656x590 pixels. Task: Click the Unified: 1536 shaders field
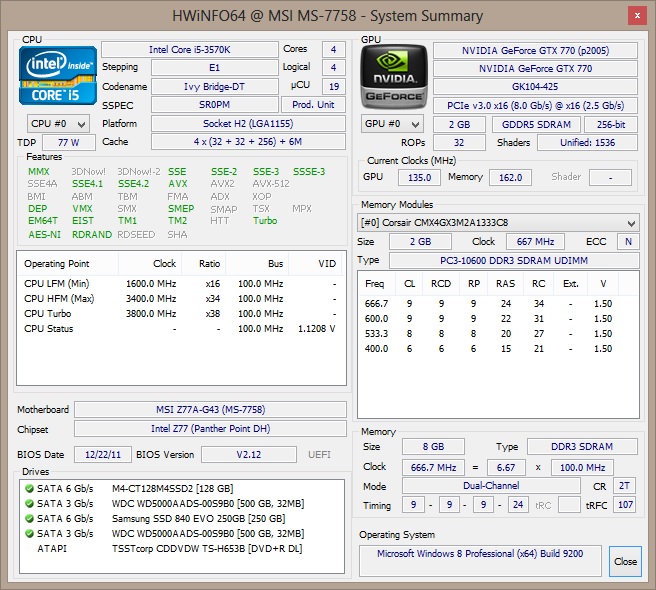[x=587, y=143]
